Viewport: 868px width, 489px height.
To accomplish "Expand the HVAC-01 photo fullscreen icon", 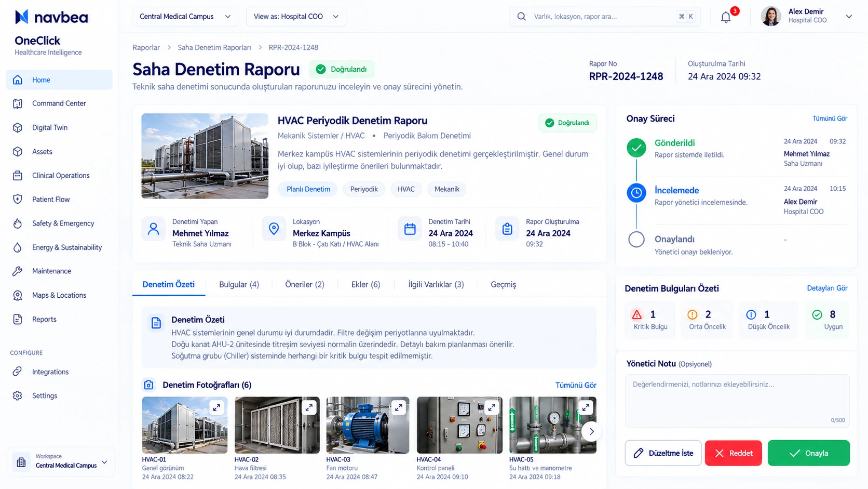I will pos(216,408).
